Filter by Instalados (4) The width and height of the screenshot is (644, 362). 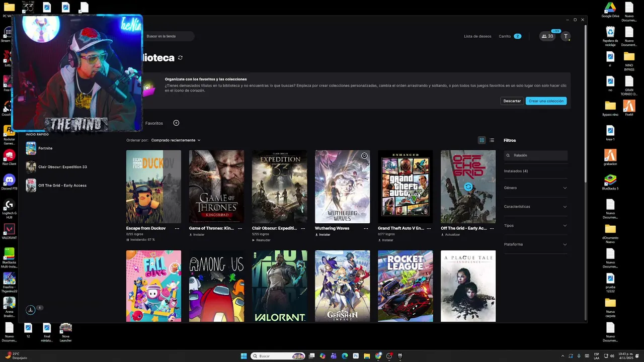[516, 171]
